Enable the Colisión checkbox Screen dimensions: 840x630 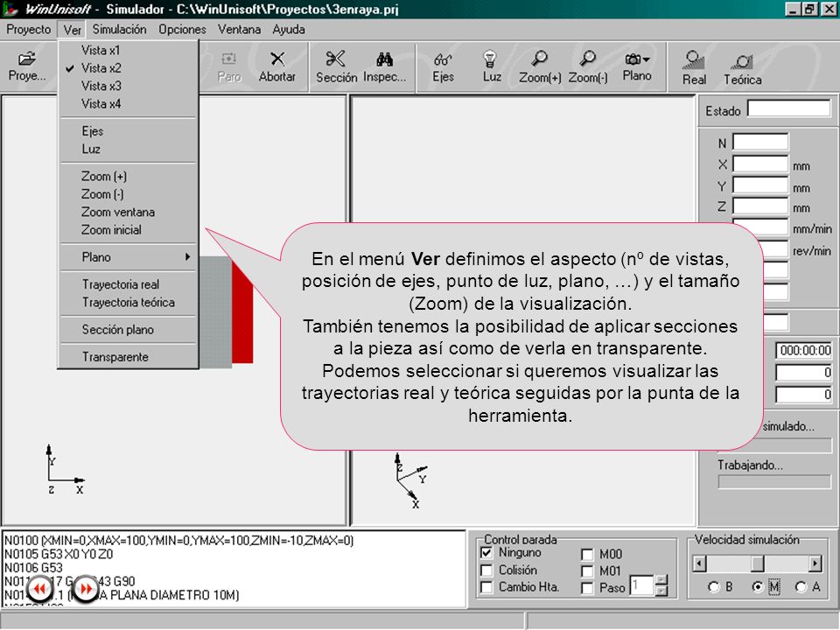tap(486, 570)
